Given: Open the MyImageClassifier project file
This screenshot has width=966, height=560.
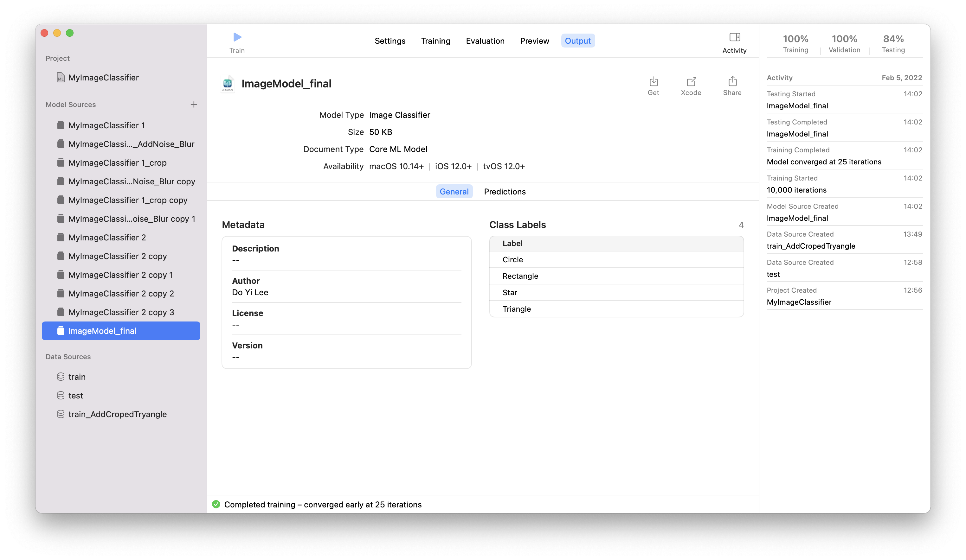Looking at the screenshot, I should pyautogui.click(x=103, y=78).
